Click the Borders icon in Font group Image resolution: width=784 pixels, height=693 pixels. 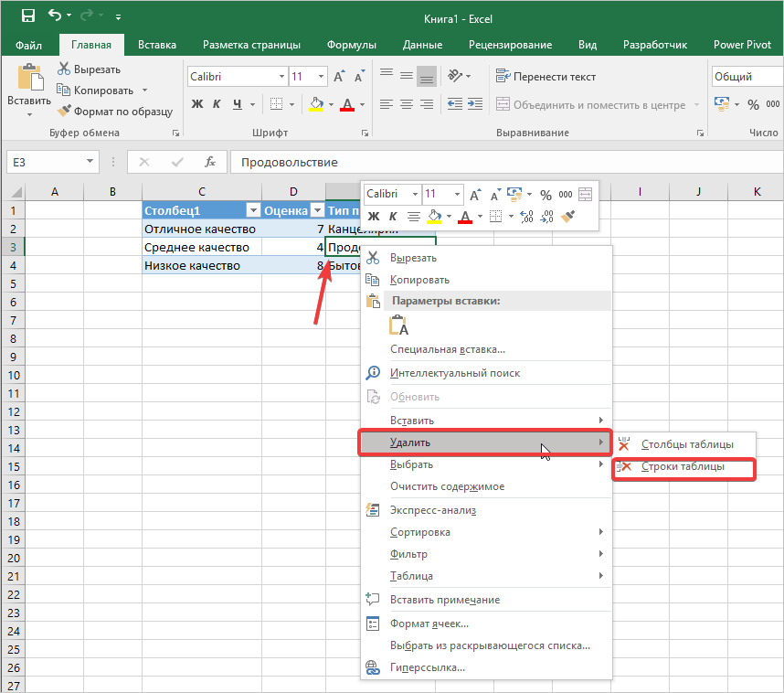(276, 104)
